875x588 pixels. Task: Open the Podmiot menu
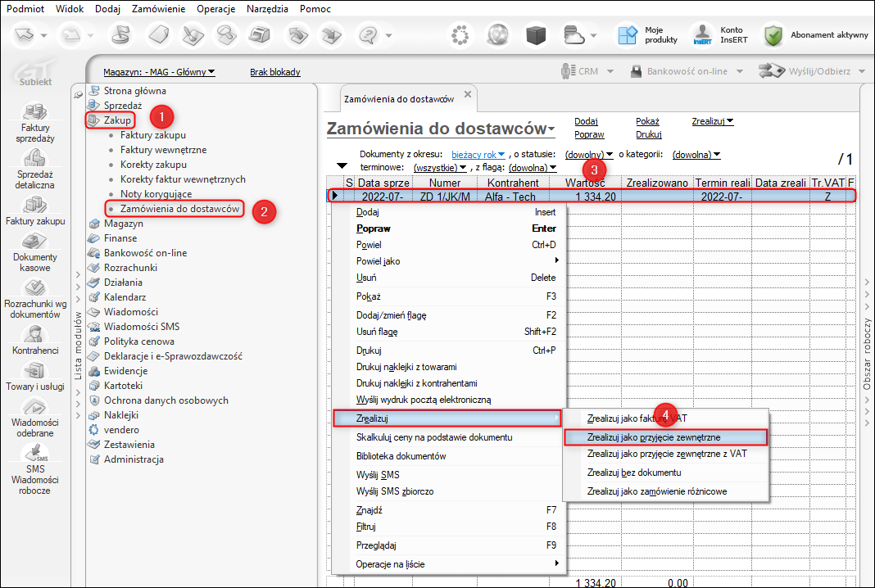click(x=25, y=9)
